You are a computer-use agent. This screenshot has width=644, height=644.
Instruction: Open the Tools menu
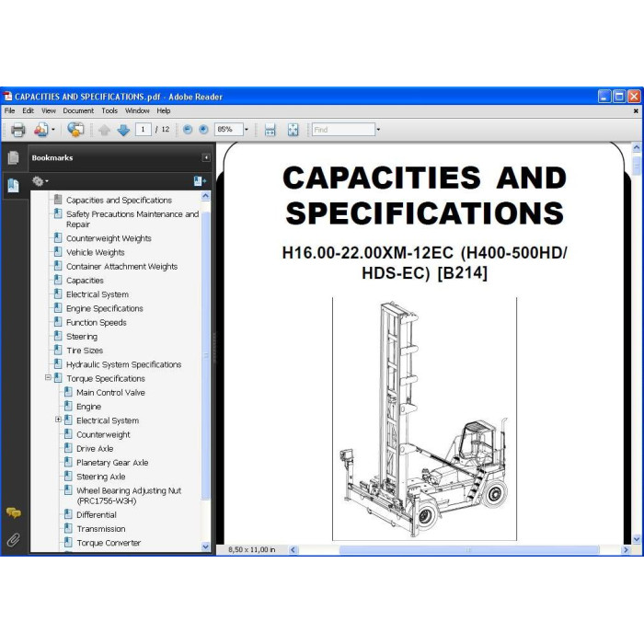pyautogui.click(x=109, y=111)
